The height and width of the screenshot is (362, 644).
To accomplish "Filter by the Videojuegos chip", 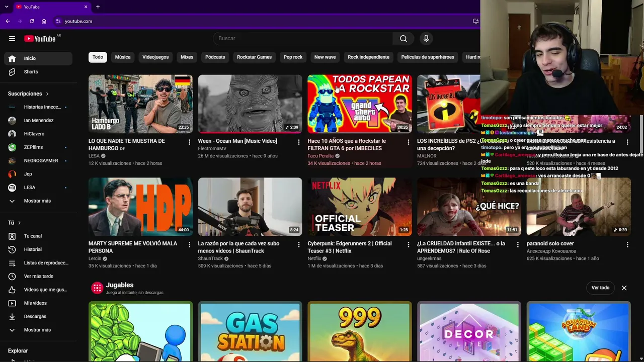I will 155,57.
